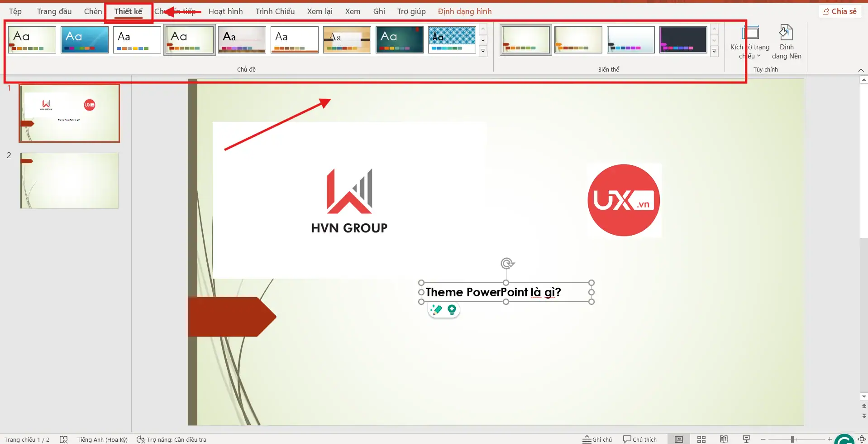Click the zoom in plus button

[830, 439]
